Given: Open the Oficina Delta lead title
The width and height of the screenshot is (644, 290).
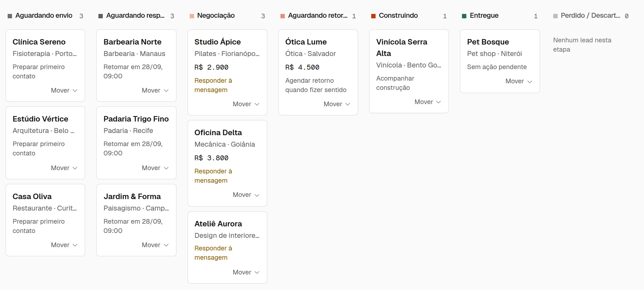Looking at the screenshot, I should (x=218, y=132).
